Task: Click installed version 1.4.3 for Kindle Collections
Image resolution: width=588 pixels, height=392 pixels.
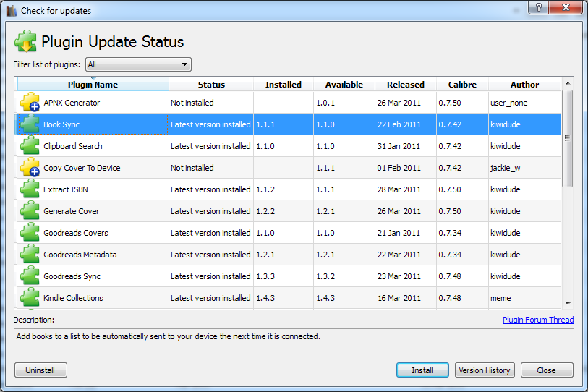Action: 265,299
